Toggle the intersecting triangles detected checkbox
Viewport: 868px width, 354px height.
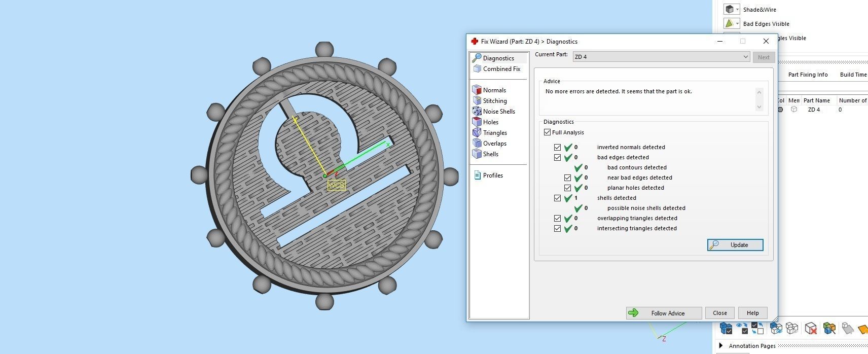pos(558,228)
